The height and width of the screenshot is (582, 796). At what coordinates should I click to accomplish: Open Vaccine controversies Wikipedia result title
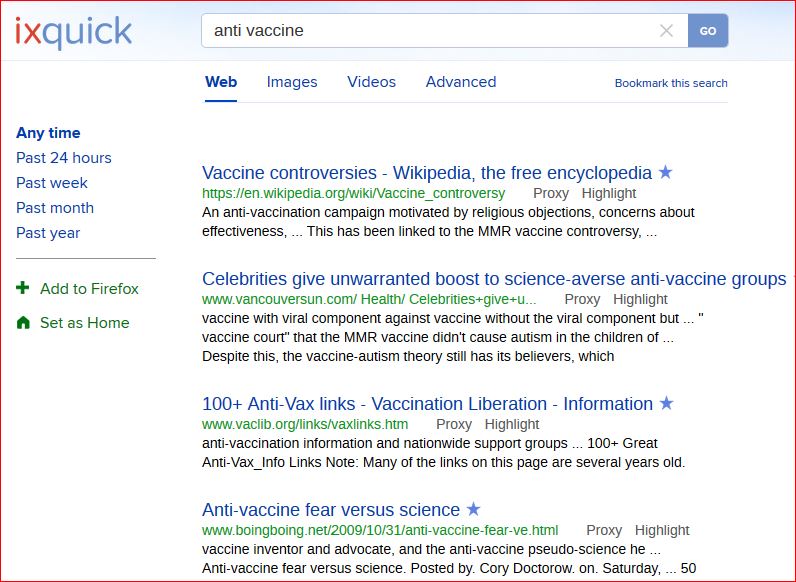[x=427, y=173]
